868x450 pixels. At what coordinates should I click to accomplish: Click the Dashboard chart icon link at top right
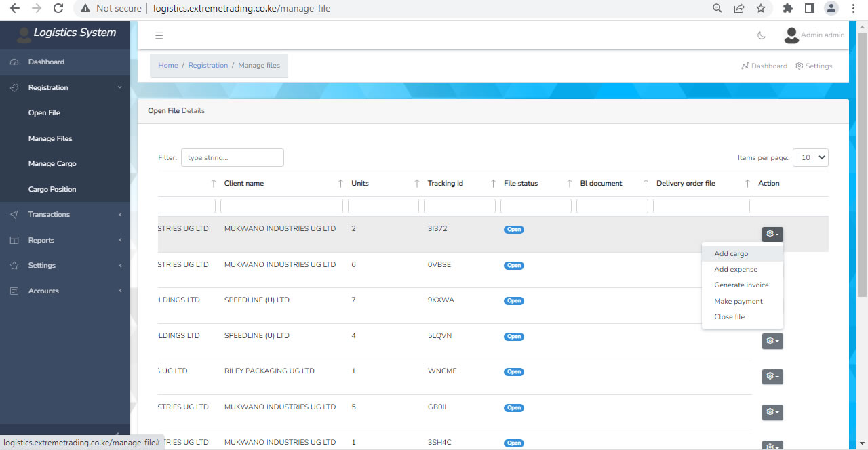(x=764, y=66)
